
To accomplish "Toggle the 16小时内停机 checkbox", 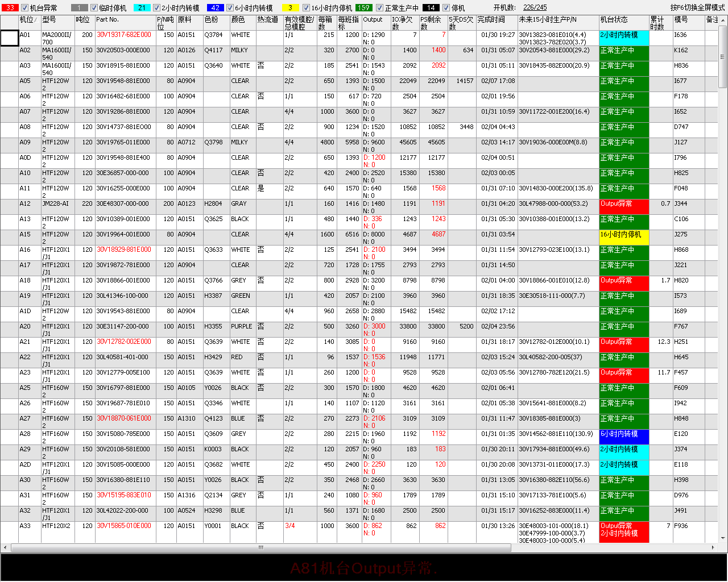I will click(306, 8).
